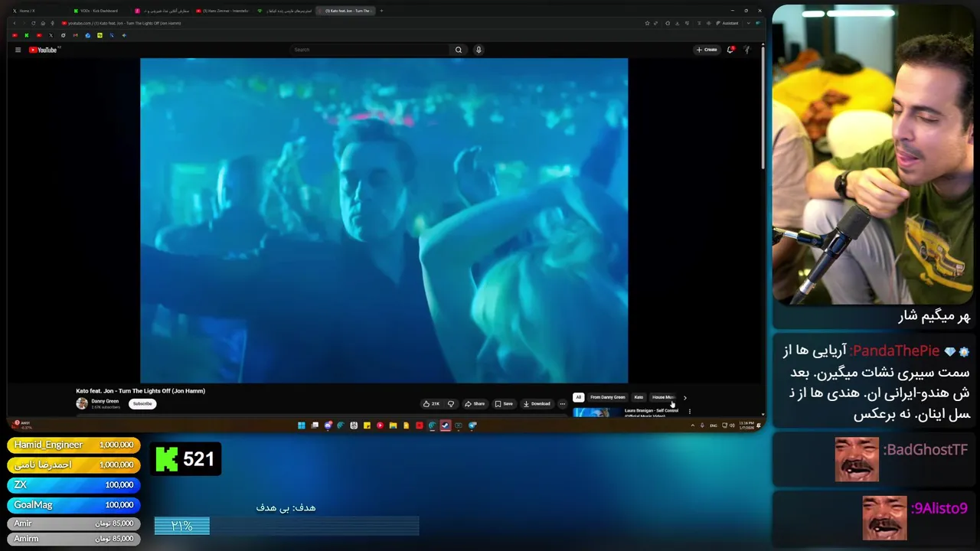This screenshot has height=551, width=980.
Task: Like the video (21K thumbs up)
Action: point(432,403)
